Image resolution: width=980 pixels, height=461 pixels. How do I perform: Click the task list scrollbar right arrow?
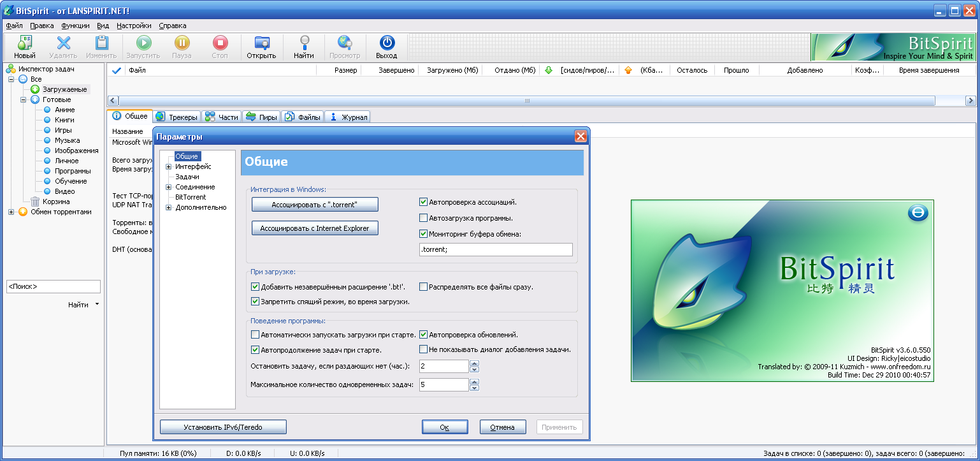pos(970,101)
